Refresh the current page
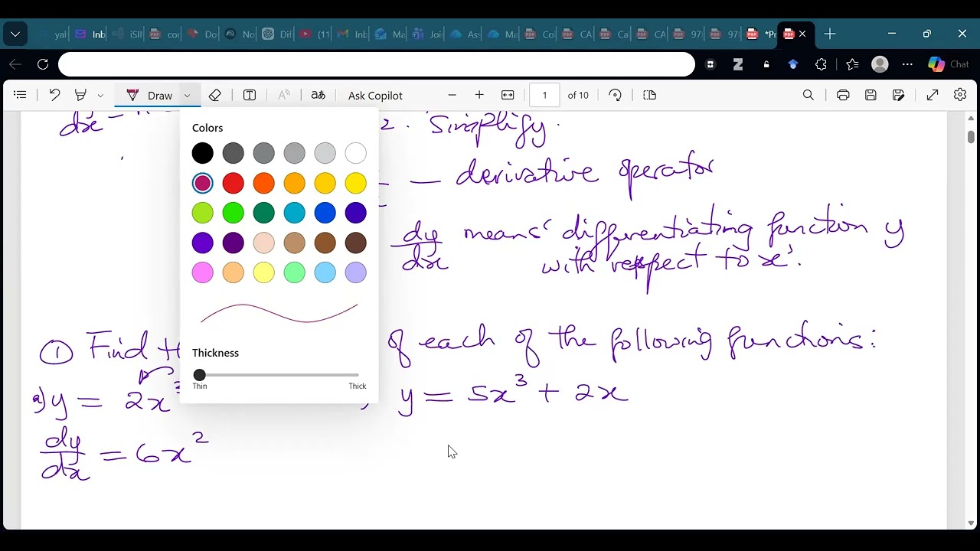Viewport: 980px width, 551px height. (43, 64)
